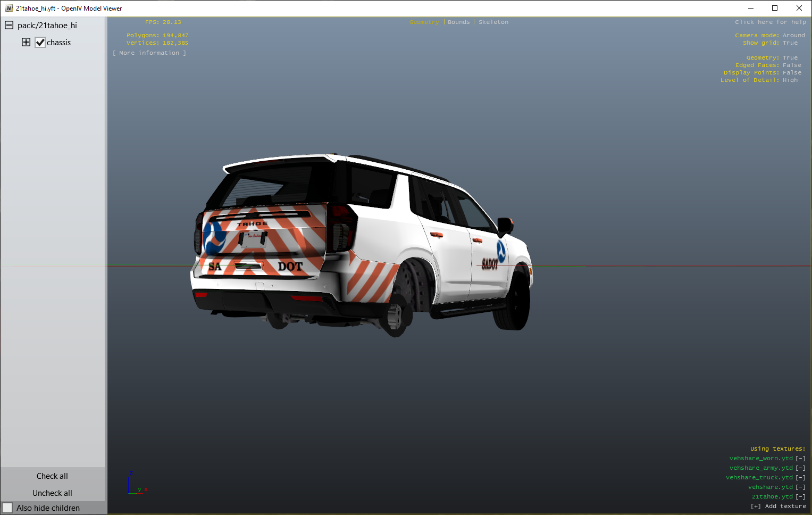Click the XYZ axis gizmo in viewport
Viewport: 812px width, 515px height.
[x=137, y=483]
